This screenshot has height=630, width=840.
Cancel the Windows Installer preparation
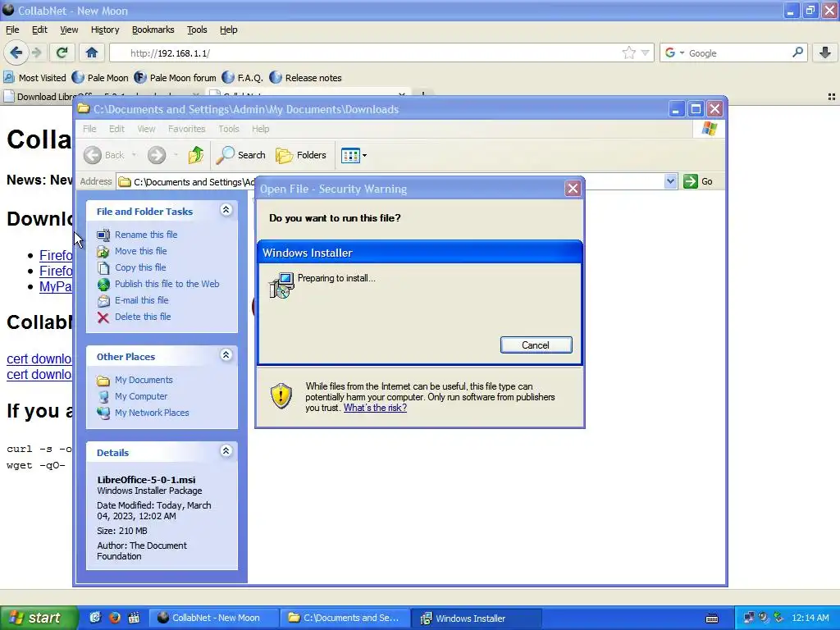click(x=536, y=345)
